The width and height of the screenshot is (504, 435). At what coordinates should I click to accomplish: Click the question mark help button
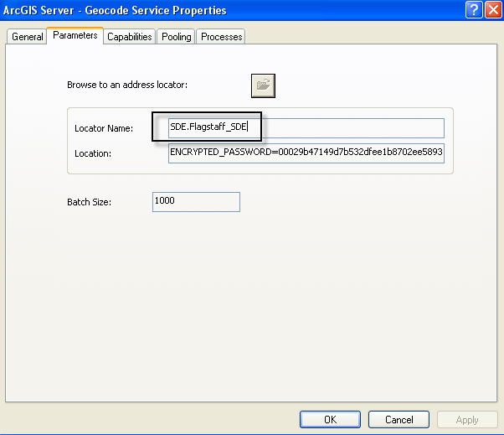[473, 10]
